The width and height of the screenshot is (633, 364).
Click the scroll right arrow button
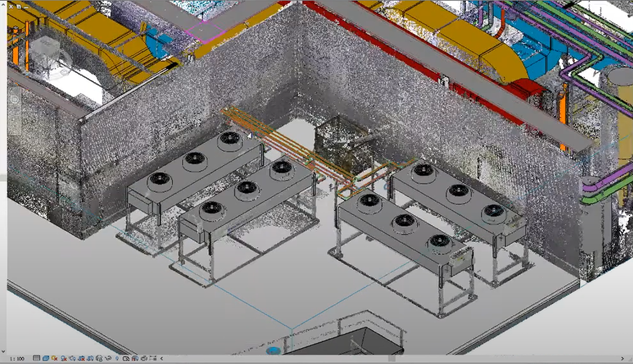coord(622,358)
